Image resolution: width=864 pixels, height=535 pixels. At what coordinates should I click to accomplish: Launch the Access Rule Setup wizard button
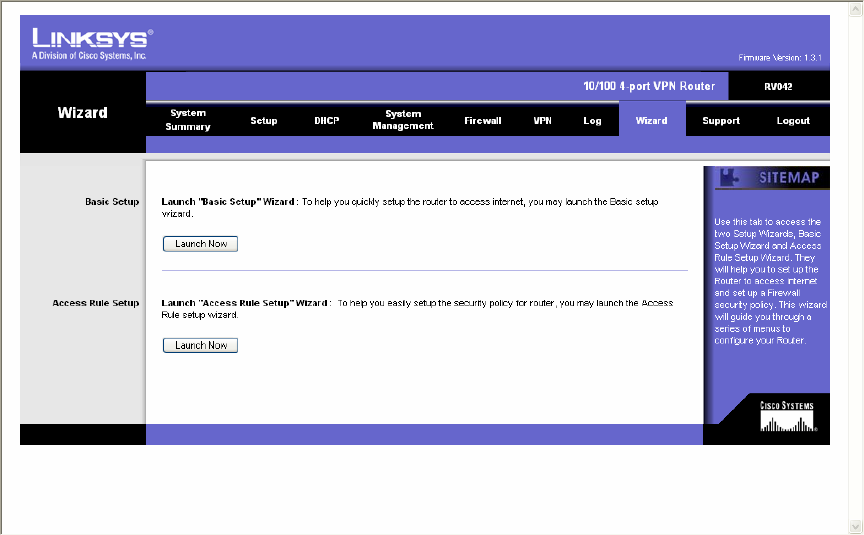[201, 345]
